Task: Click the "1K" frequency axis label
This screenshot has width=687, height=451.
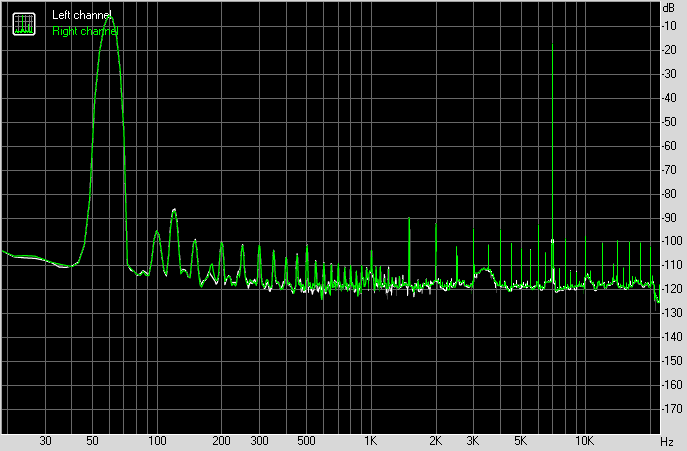Action: click(370, 441)
